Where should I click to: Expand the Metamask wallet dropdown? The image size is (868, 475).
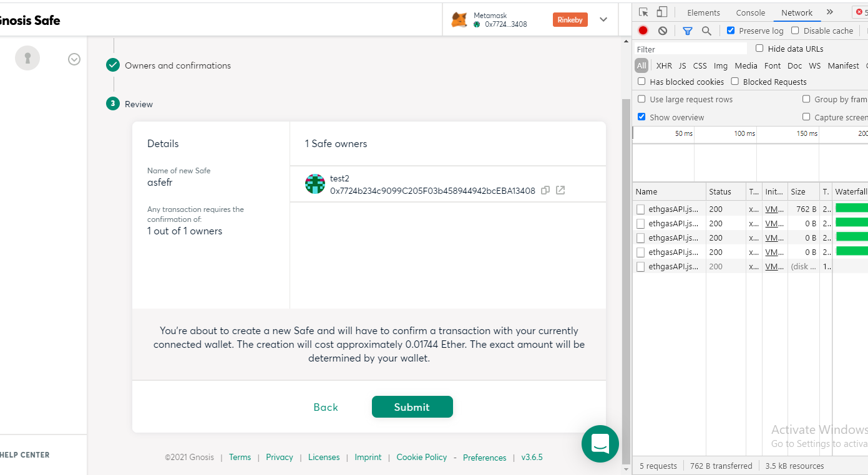click(603, 19)
